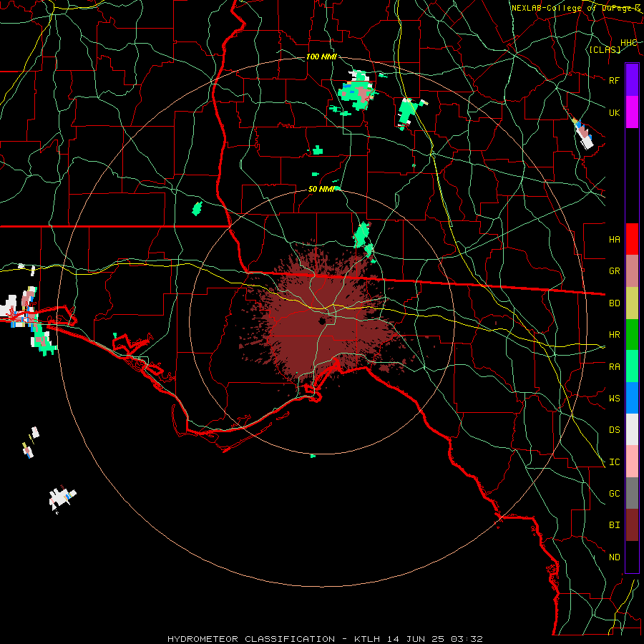Click the GC gray legend color swatch
This screenshot has height=644, width=644.
pos(632,493)
